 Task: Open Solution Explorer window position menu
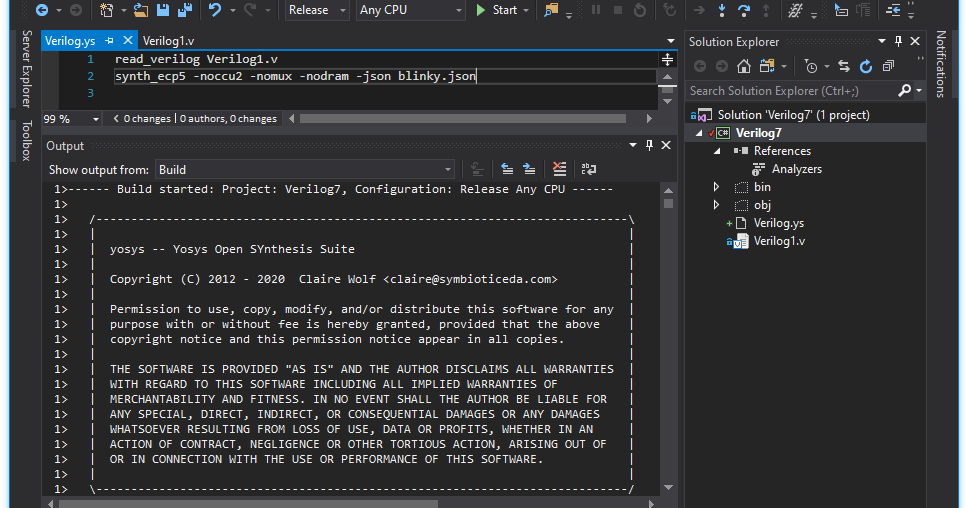[882, 41]
